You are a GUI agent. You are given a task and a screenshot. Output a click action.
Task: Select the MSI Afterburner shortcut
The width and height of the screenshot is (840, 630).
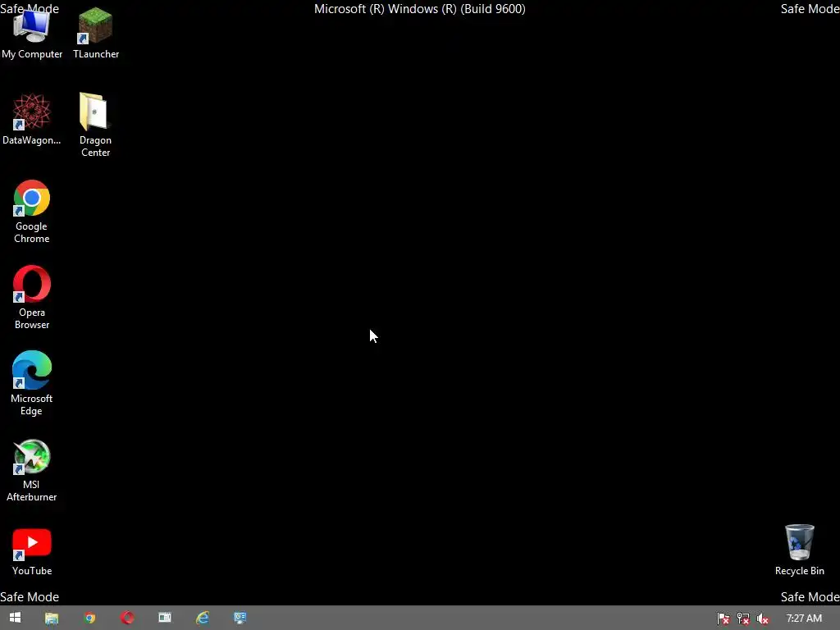pyautogui.click(x=32, y=470)
